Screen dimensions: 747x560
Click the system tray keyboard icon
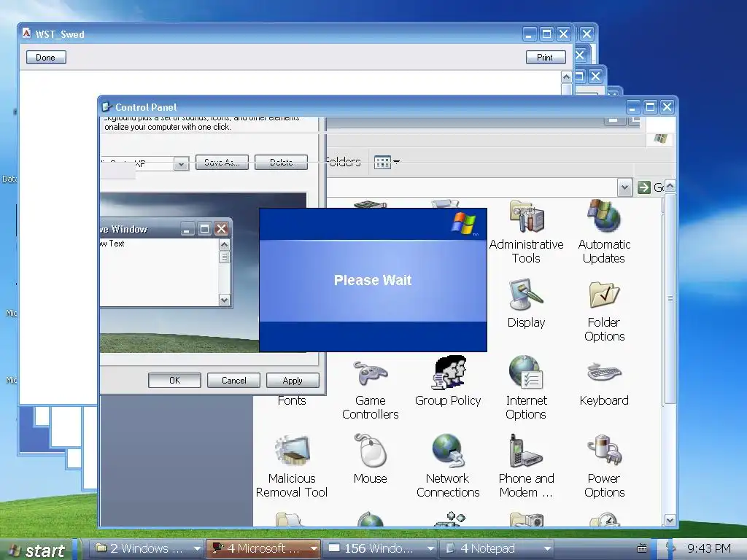coord(642,548)
